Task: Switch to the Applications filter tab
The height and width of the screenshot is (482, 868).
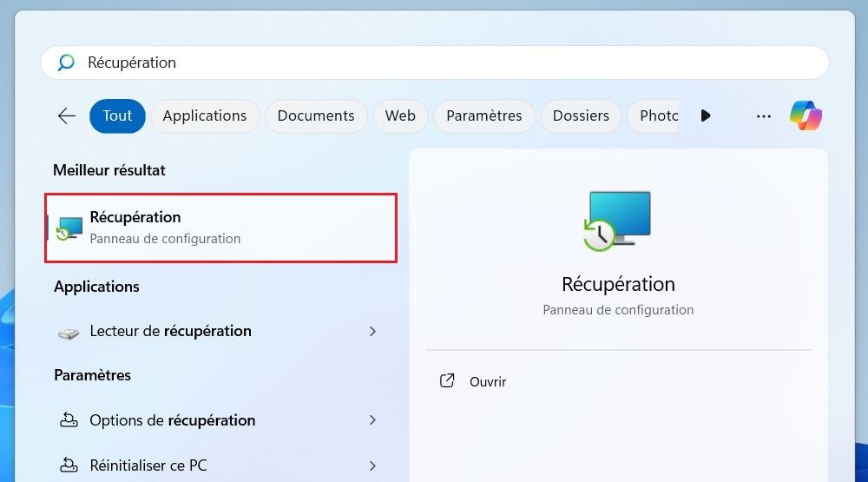Action: pos(205,116)
